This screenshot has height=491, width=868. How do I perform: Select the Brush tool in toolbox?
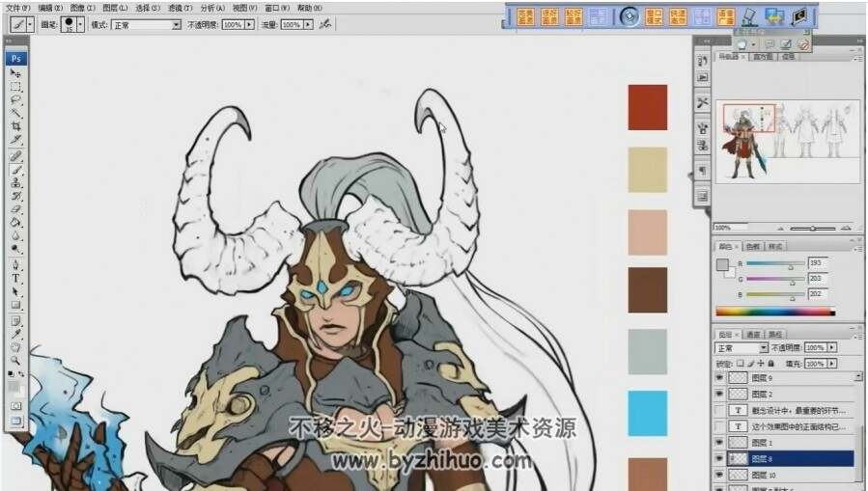(x=15, y=170)
